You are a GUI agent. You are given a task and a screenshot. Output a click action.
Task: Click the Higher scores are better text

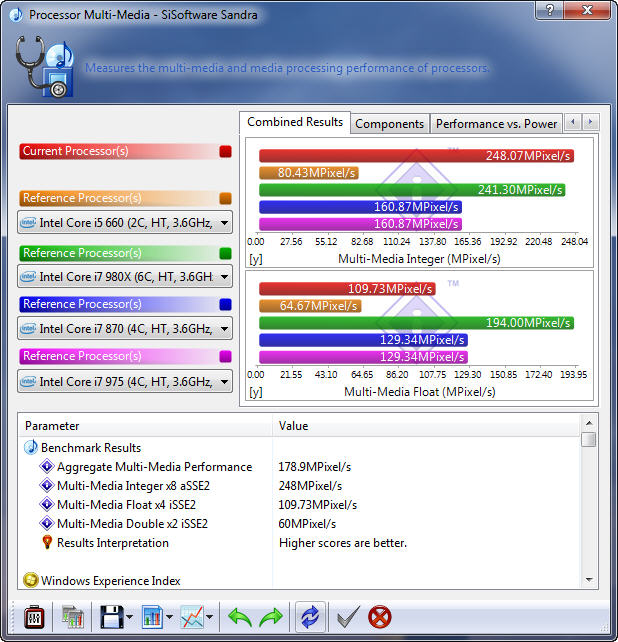[x=343, y=543]
